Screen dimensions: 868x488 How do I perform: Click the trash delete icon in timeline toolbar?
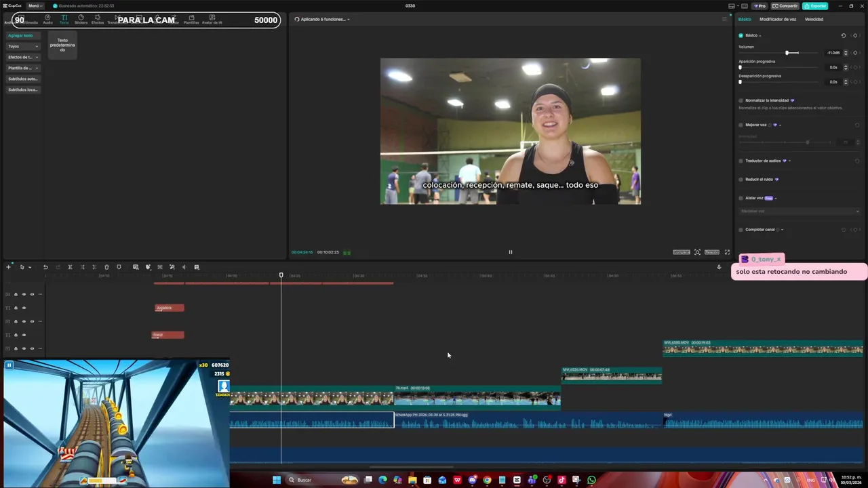point(106,267)
